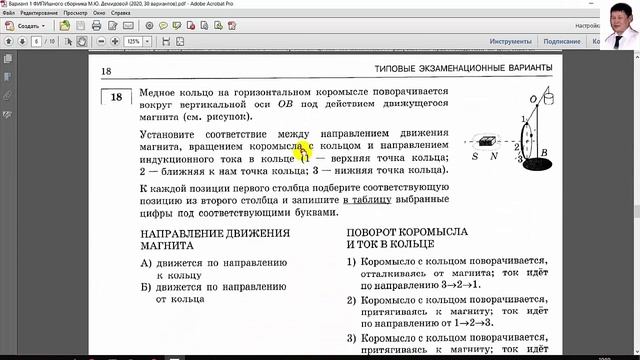Click the fit width scrolling icon
Screen dimensions: 640x360
(166, 41)
